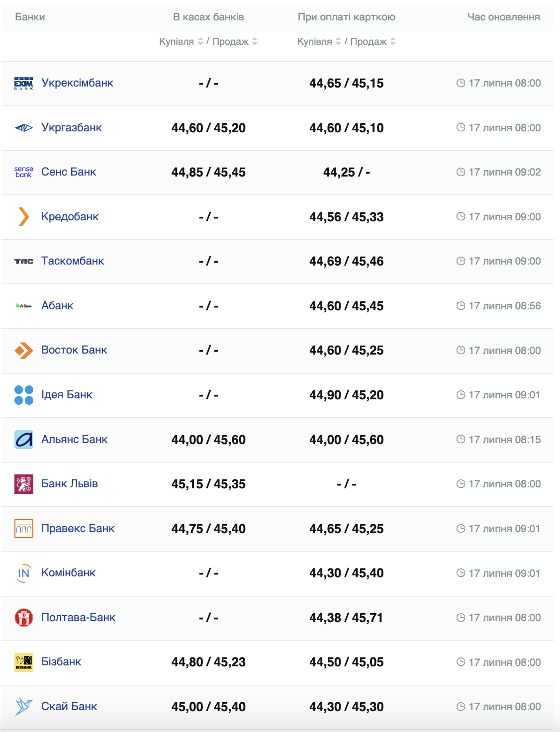Screen dimensions: 560x732
Task: Click the Укргазбанк logo icon
Action: (x=24, y=128)
